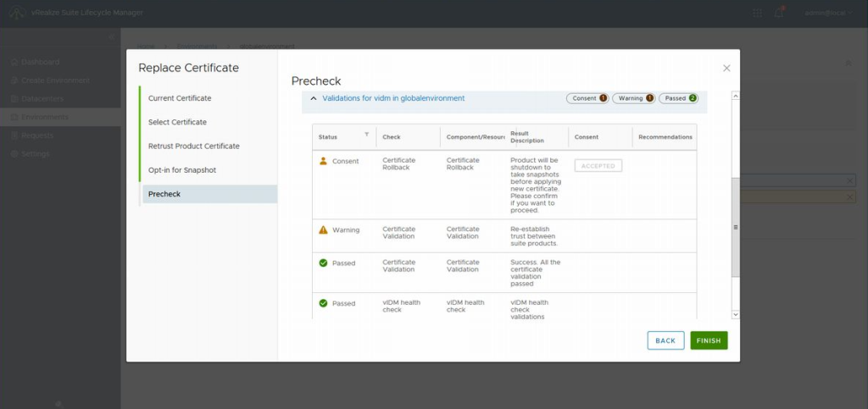The image size is (868, 409).
Task: Dismiss the blue notification banner behind dialog
Action: pos(850,181)
